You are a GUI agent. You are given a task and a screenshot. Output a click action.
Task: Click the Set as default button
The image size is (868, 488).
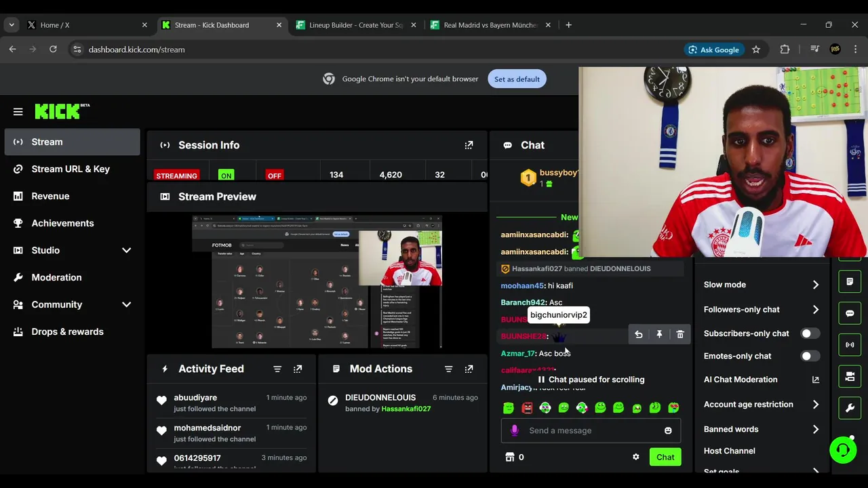(517, 79)
